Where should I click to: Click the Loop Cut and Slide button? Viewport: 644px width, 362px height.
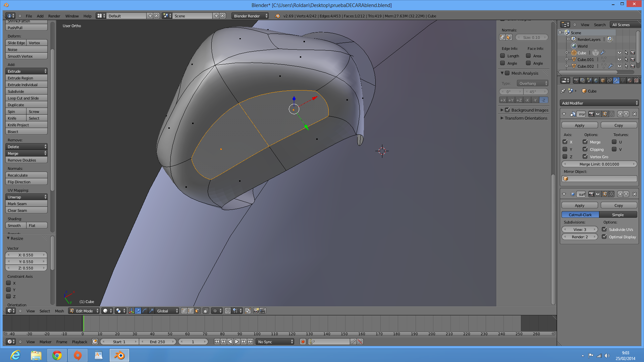[26, 98]
